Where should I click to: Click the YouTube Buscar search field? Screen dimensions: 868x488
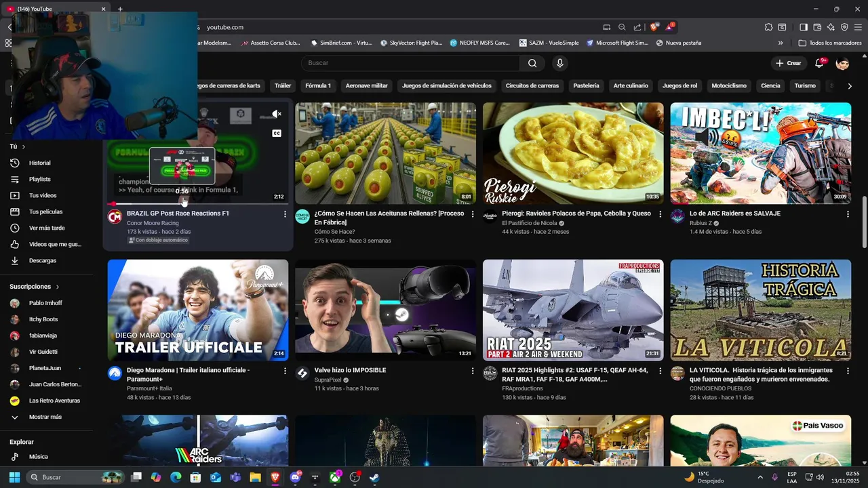pos(410,63)
